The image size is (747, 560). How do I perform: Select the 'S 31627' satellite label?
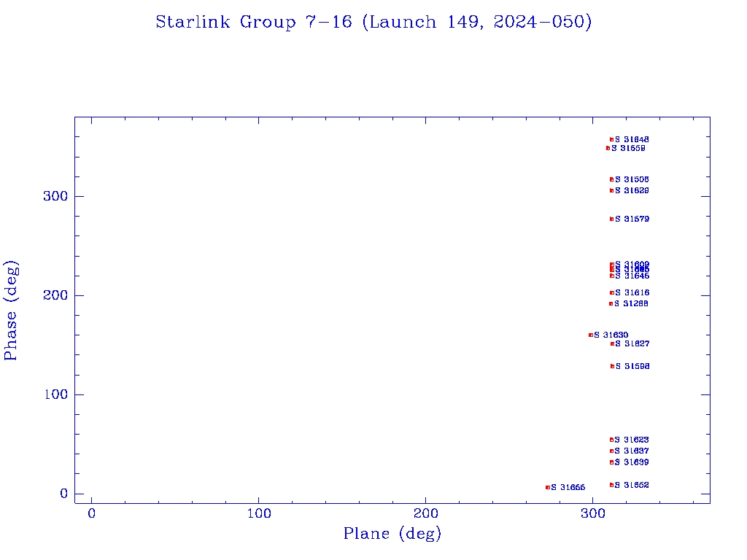(632, 343)
